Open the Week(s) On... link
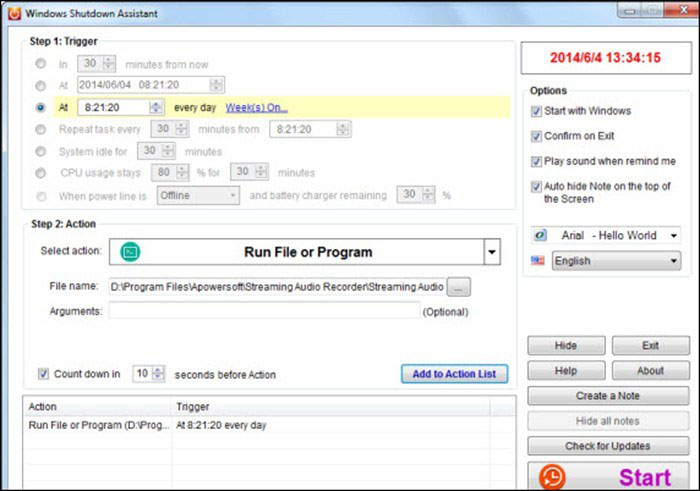The width and height of the screenshot is (700, 491). (256, 107)
